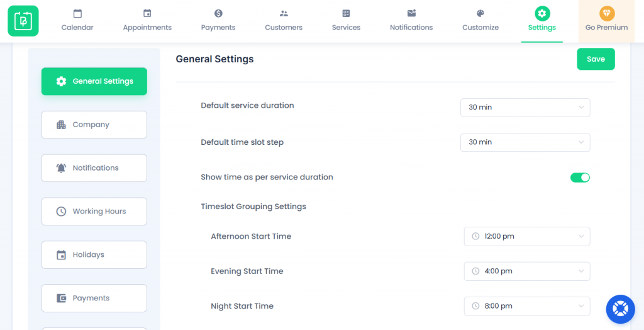Image resolution: width=644 pixels, height=330 pixels.
Task: Click the Notifications envelope icon
Action: coord(411,13)
